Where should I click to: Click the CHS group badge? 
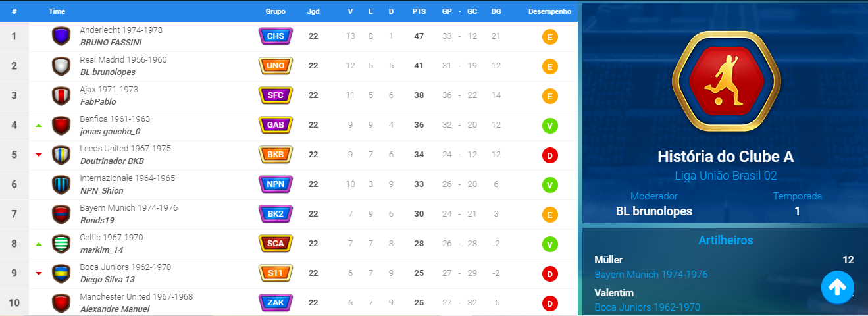(x=276, y=36)
